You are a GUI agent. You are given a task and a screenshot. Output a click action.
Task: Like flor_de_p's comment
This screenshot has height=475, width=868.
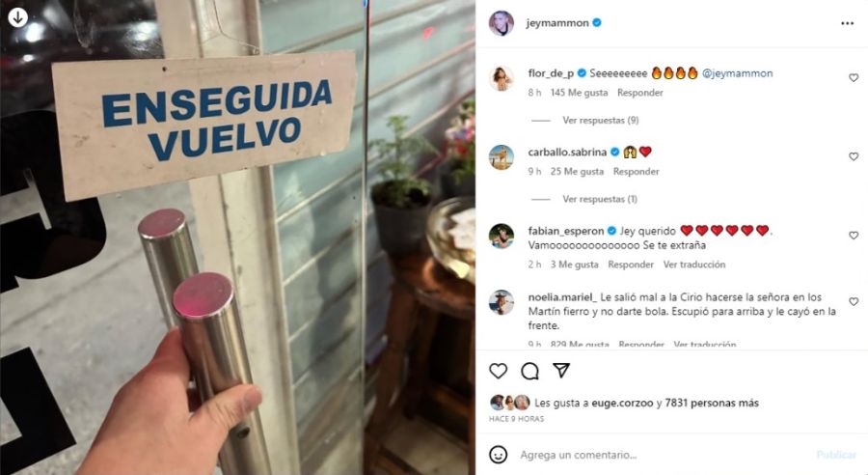click(x=854, y=78)
